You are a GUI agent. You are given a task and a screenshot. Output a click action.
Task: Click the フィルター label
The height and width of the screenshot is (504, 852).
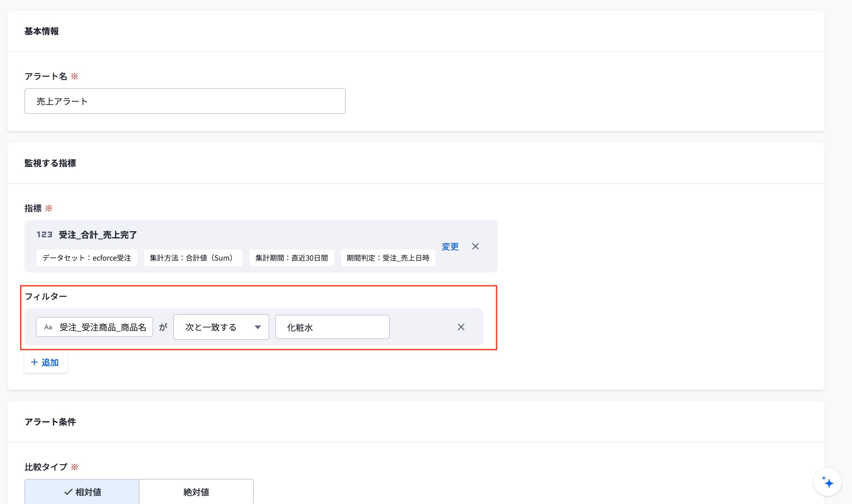[46, 296]
